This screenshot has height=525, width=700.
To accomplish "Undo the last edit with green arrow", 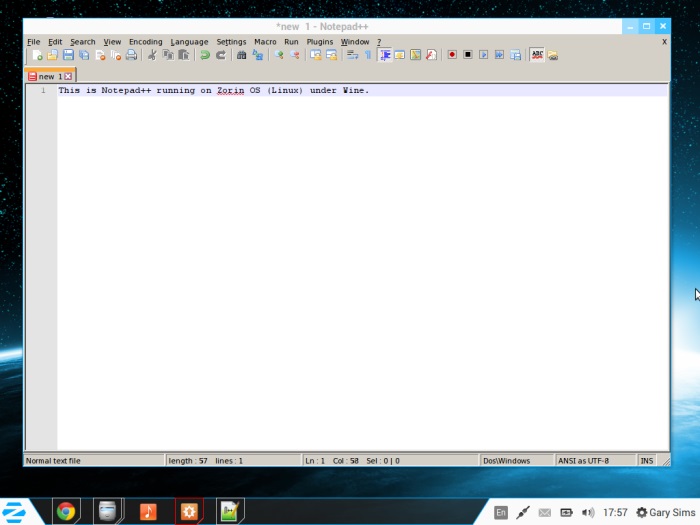I will pos(205,55).
